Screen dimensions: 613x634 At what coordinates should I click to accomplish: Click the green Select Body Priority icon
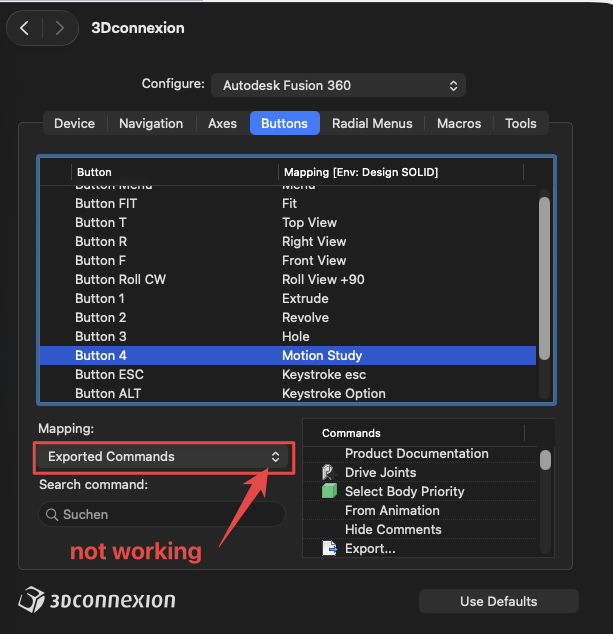[x=329, y=491]
